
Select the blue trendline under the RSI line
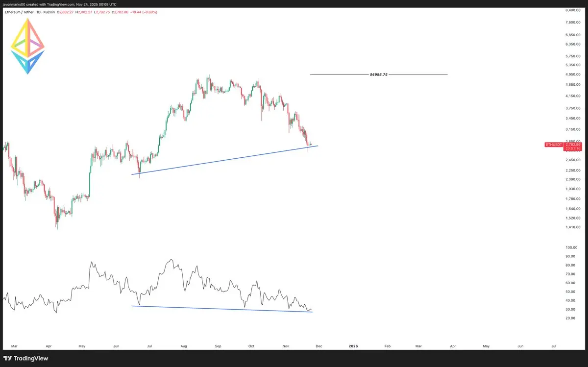coord(222,309)
